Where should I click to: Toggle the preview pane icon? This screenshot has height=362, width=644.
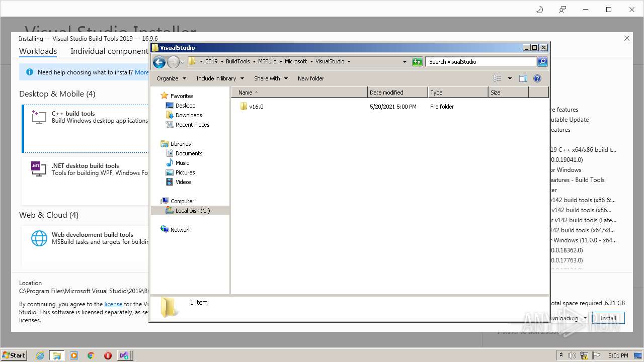(523, 78)
